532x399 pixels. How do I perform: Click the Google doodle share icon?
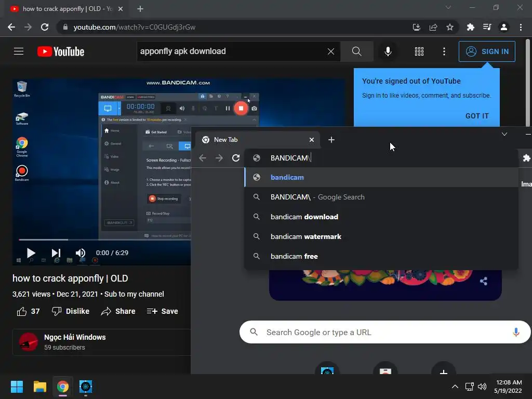[x=484, y=281]
